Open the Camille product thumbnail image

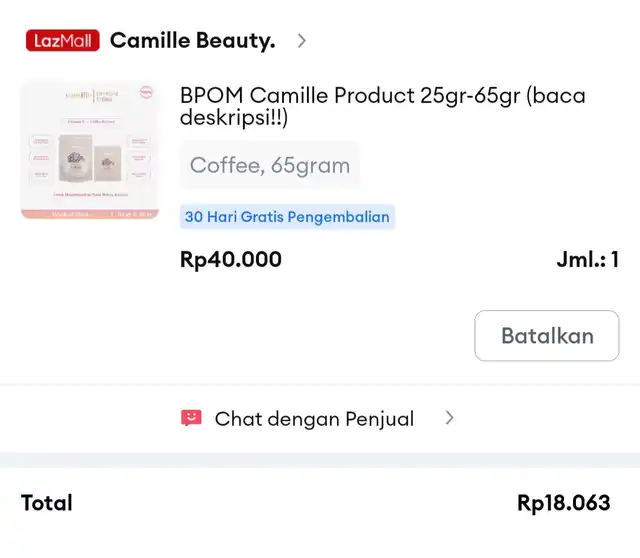90,149
